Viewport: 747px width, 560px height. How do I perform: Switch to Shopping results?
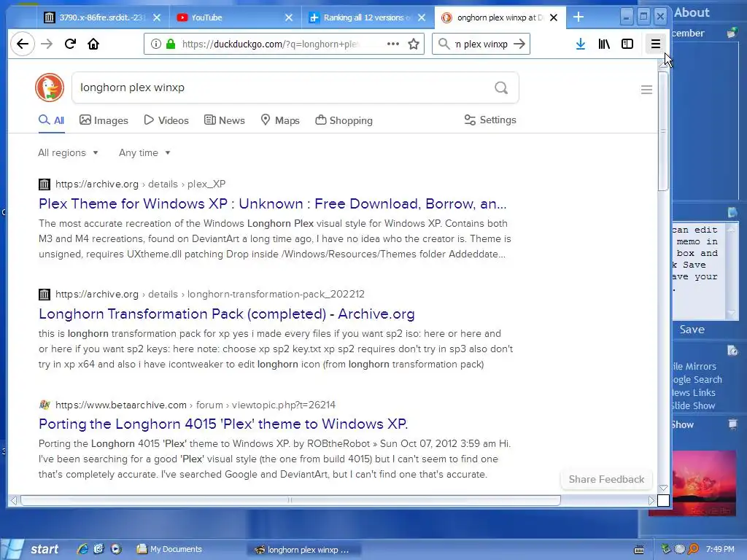pyautogui.click(x=344, y=120)
